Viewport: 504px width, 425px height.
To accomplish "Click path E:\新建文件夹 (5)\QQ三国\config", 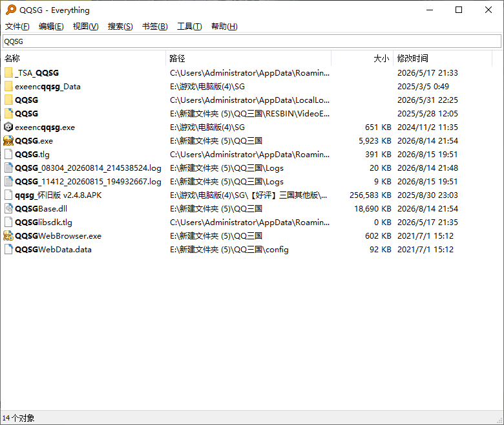I will (229, 250).
